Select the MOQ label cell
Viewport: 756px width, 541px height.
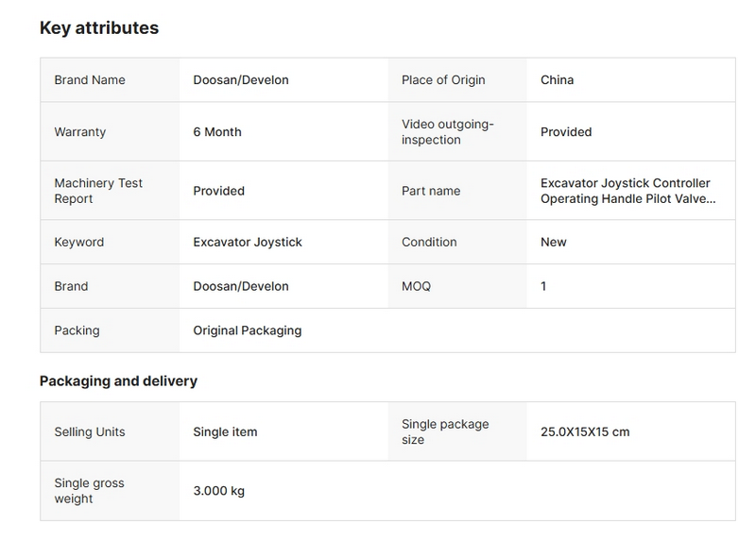[x=416, y=286]
